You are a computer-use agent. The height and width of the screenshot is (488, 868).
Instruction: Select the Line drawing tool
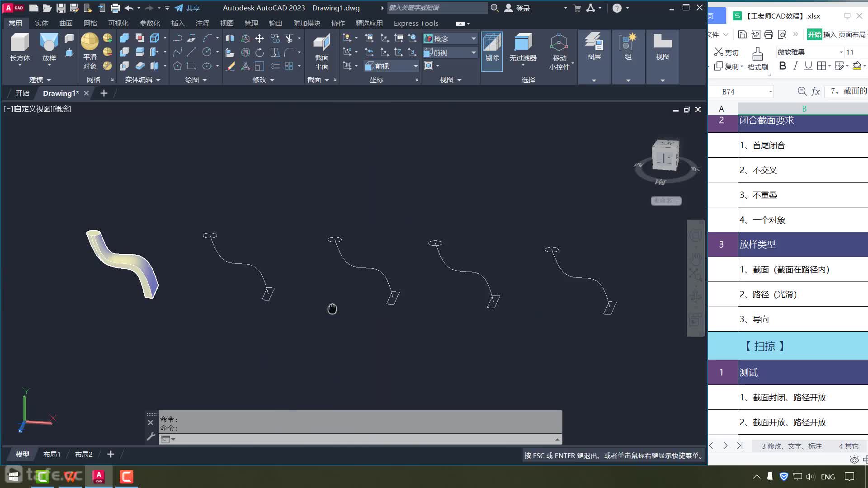pos(191,52)
